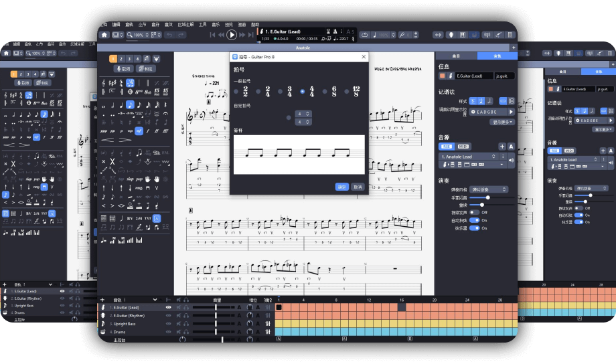This screenshot has width=616, height=364.
Task: Toggle the auto brush switch in the main inspector
Action: [x=474, y=220]
